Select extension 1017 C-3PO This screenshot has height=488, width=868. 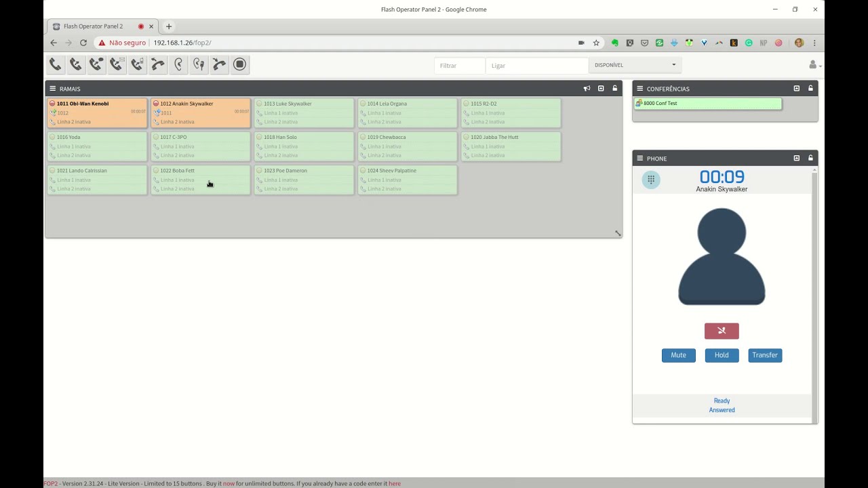tap(201, 146)
